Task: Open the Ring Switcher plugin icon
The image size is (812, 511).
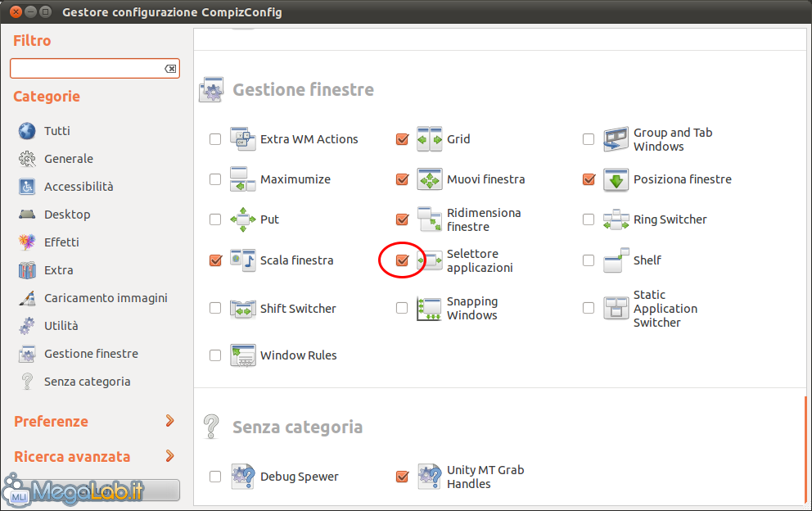Action: tap(616, 219)
